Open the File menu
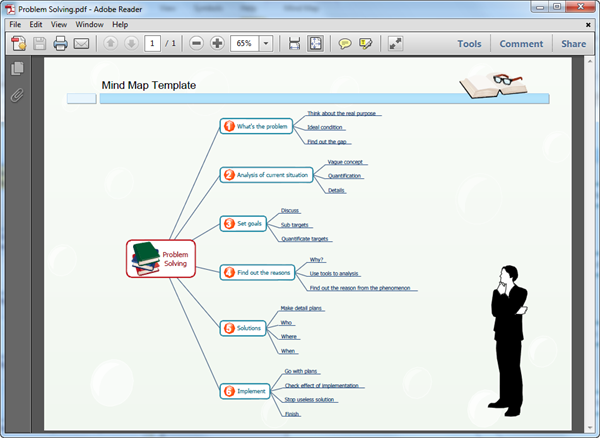 click(x=15, y=24)
